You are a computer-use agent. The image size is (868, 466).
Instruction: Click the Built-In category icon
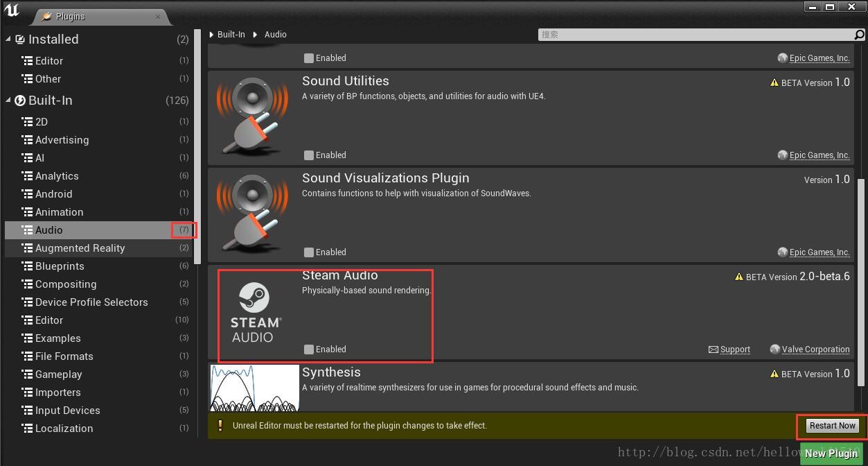coord(20,101)
